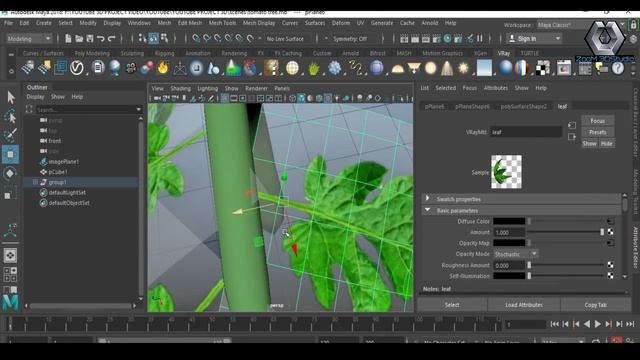Image resolution: width=640 pixels, height=360 pixels.
Task: Click the Redo arrow icon
Action: pos(111,39)
